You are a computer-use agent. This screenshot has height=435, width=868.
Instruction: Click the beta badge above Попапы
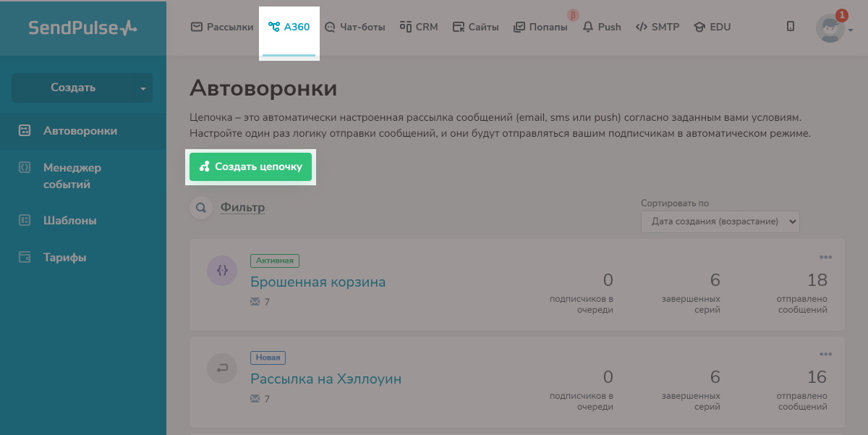(x=574, y=14)
